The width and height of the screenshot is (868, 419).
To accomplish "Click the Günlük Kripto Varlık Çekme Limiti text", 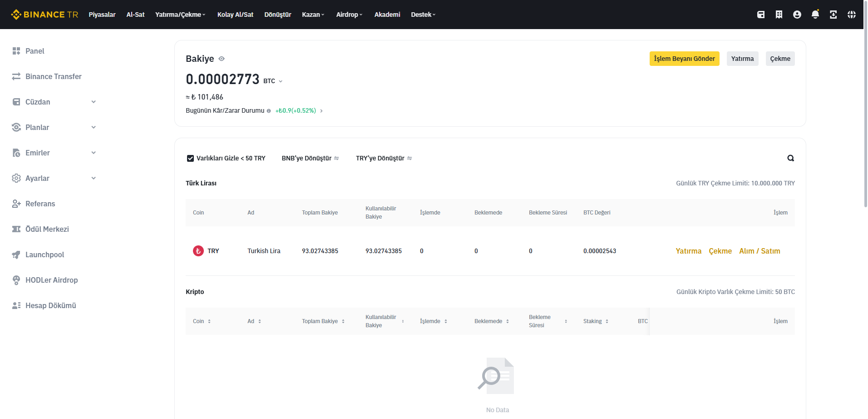I will (x=735, y=292).
